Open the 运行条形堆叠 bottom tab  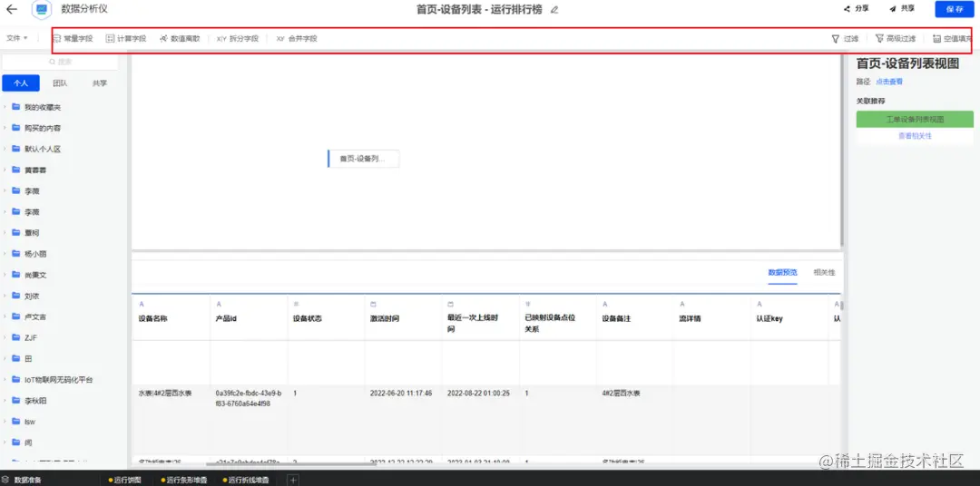(186, 480)
